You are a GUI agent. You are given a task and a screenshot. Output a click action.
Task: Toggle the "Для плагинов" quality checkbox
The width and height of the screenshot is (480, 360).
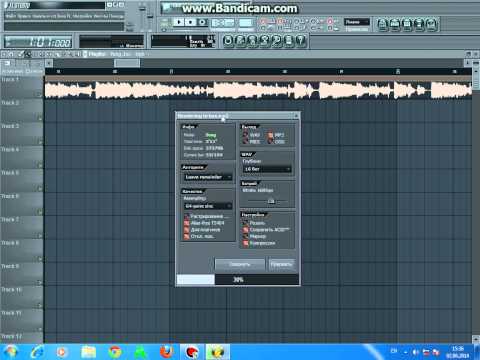[x=187, y=230]
